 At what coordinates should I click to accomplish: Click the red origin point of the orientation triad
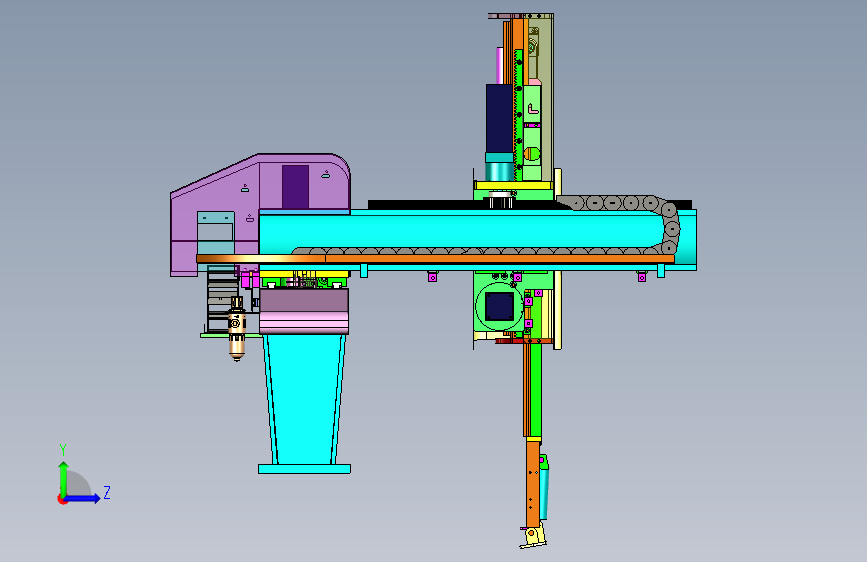[61, 499]
